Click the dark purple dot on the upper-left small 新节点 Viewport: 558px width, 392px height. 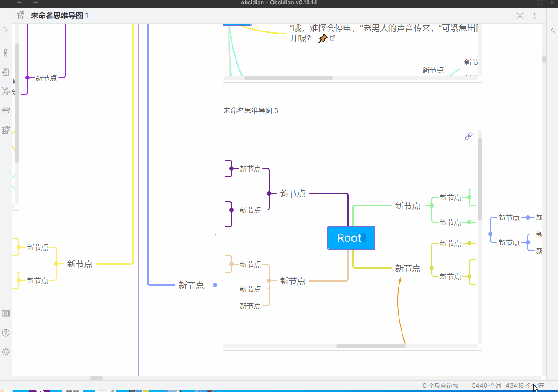232,168
